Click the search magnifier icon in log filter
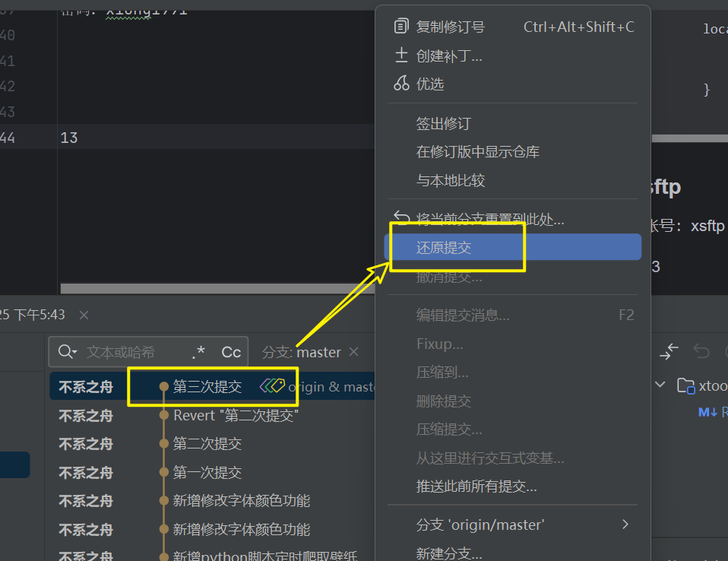Image resolution: width=728 pixels, height=561 pixels. 67,352
